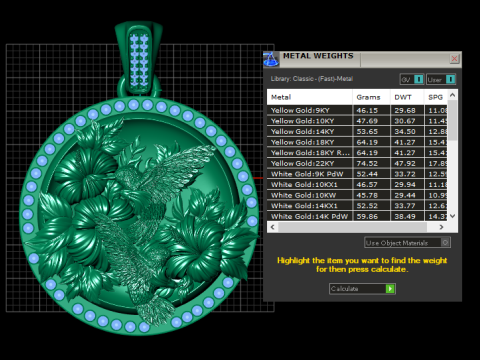Click the 33.77 DWT cell
This screenshot has height=360, width=480.
[x=407, y=206]
